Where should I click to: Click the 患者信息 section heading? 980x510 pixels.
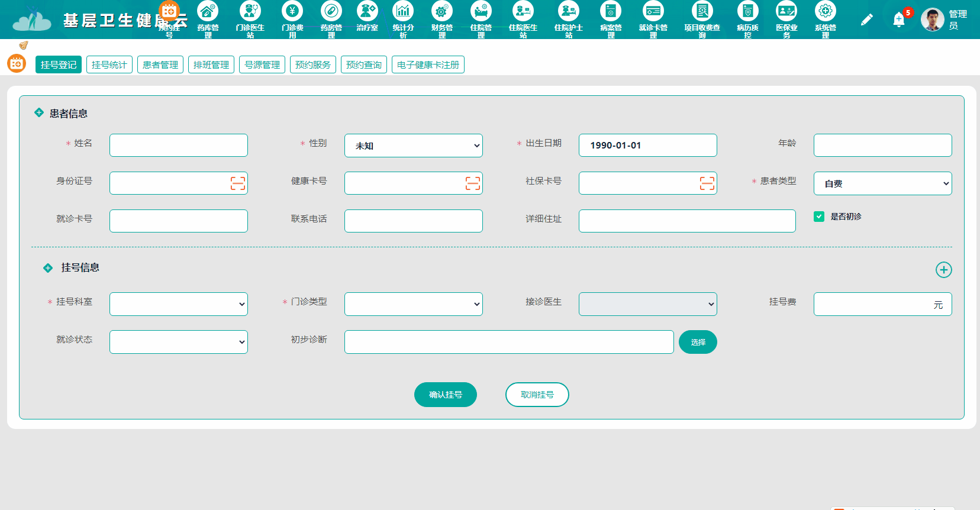point(69,114)
